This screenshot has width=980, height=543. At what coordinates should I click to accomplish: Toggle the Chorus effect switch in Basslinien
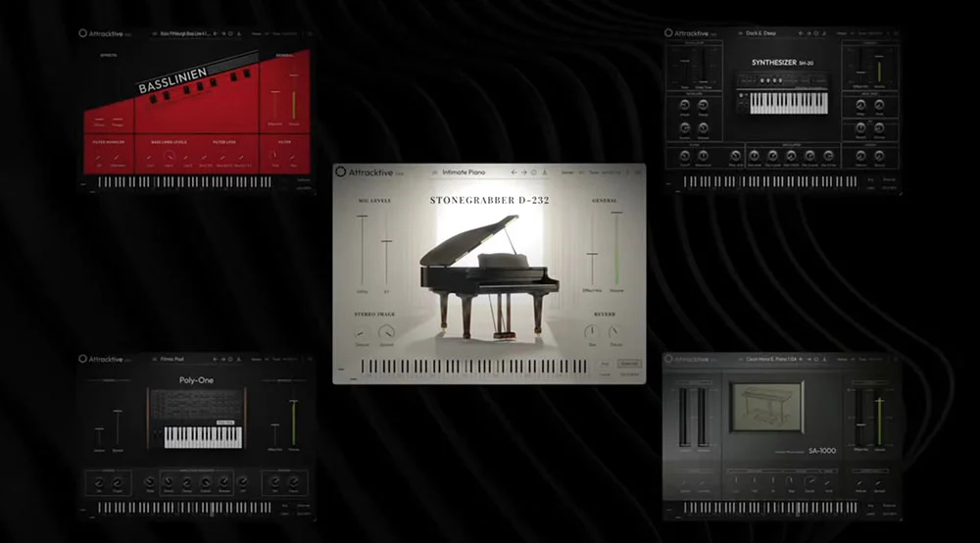pyautogui.click(x=100, y=118)
